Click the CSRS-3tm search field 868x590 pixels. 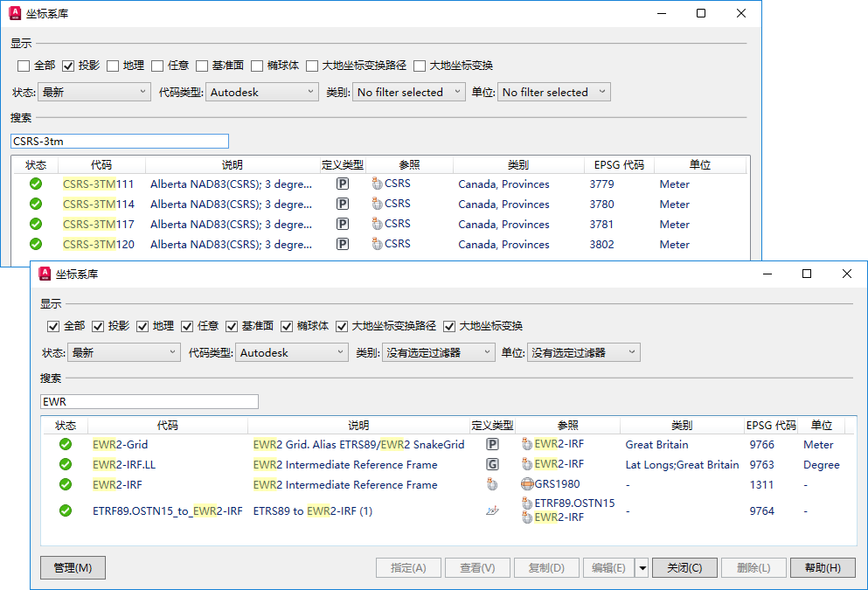120,141
